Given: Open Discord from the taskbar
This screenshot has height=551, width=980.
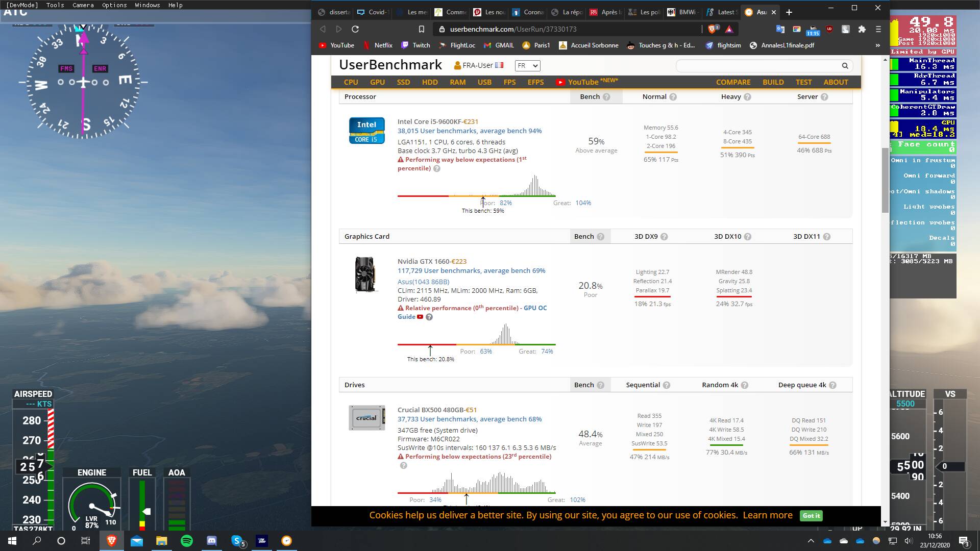Looking at the screenshot, I should [x=212, y=541].
